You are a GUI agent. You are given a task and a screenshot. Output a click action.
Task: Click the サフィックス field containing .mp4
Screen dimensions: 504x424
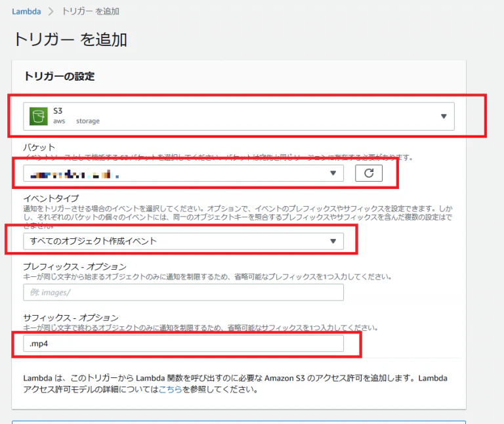click(x=183, y=343)
